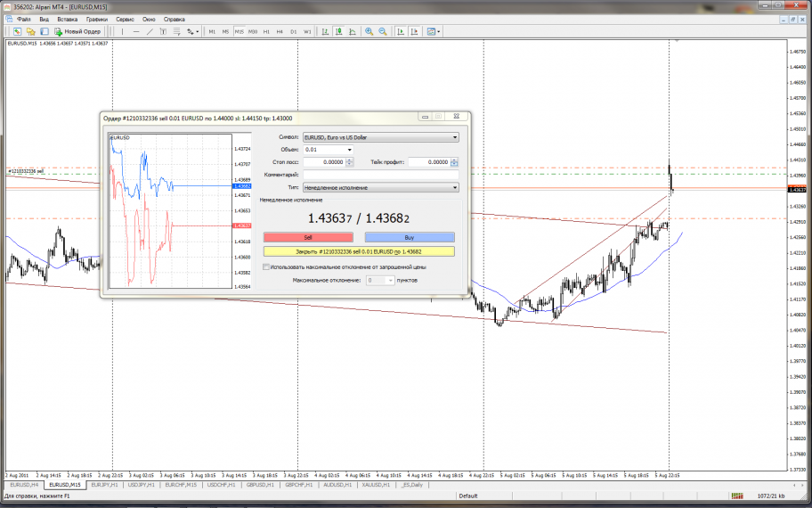The height and width of the screenshot is (508, 812).
Task: Open the Файл menu
Action: [24, 20]
